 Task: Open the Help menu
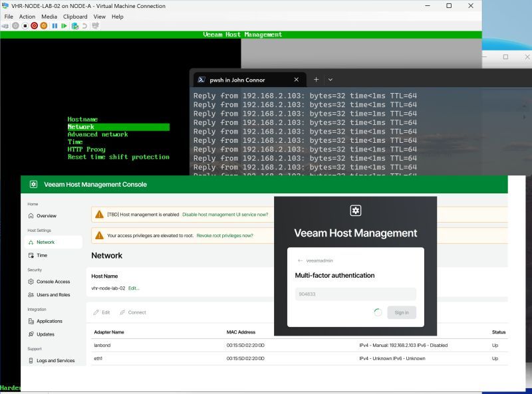coord(118,16)
